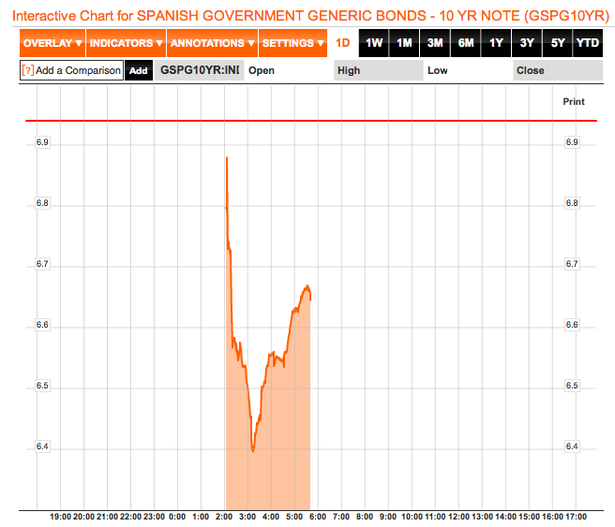Click the Open column label

261,71
